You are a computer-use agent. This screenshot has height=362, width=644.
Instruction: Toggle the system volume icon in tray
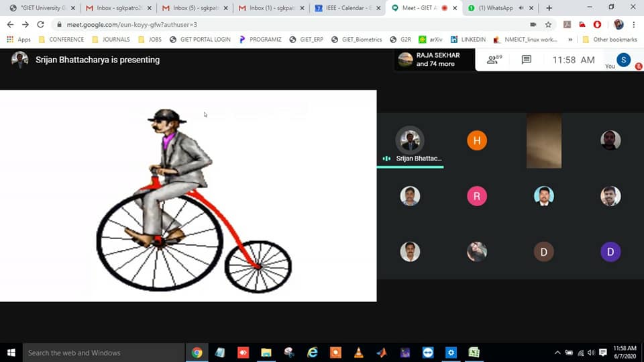[591, 353]
